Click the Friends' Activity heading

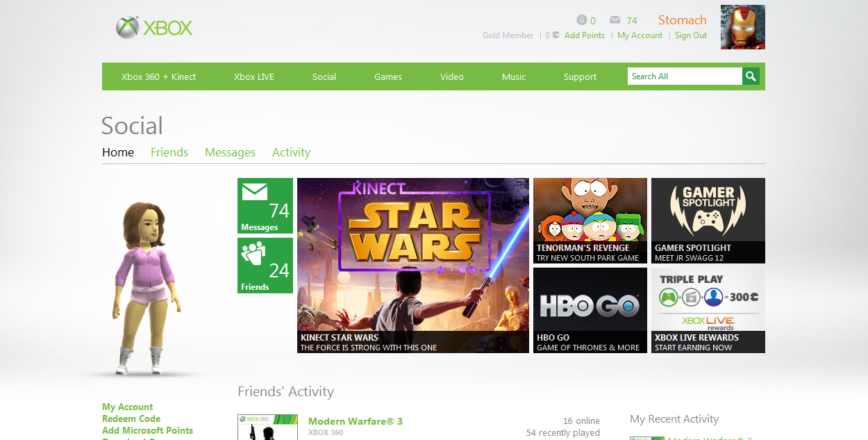tap(285, 392)
